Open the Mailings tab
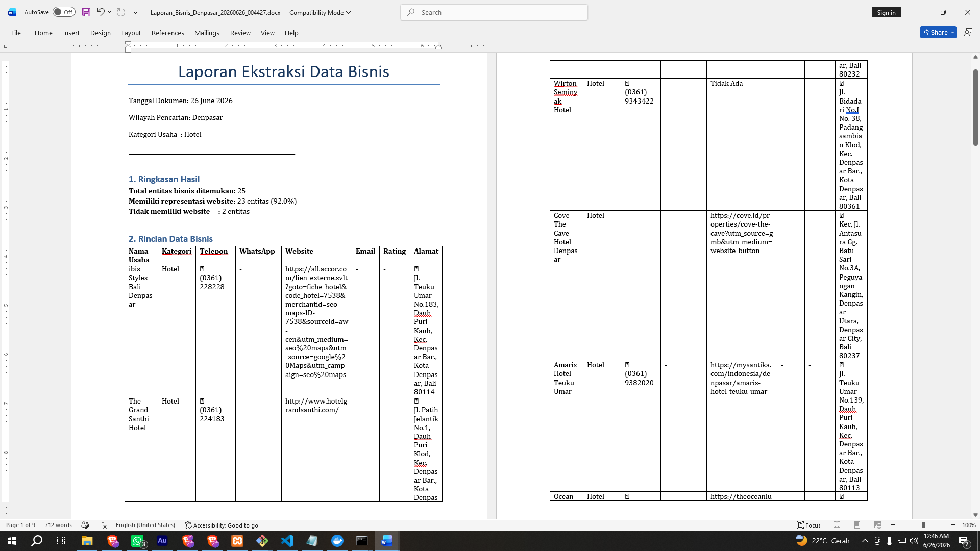The height and width of the screenshot is (551, 980). pyautogui.click(x=207, y=33)
